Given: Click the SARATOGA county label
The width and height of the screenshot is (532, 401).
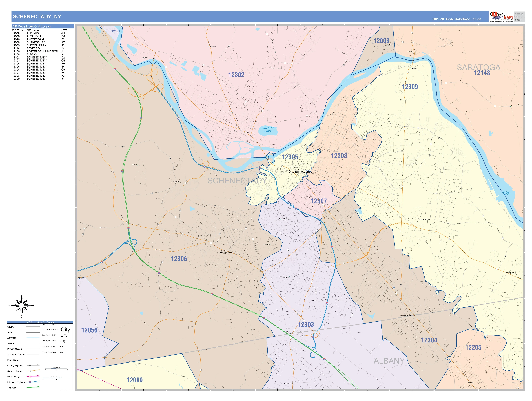Looking at the screenshot, I should point(479,67).
